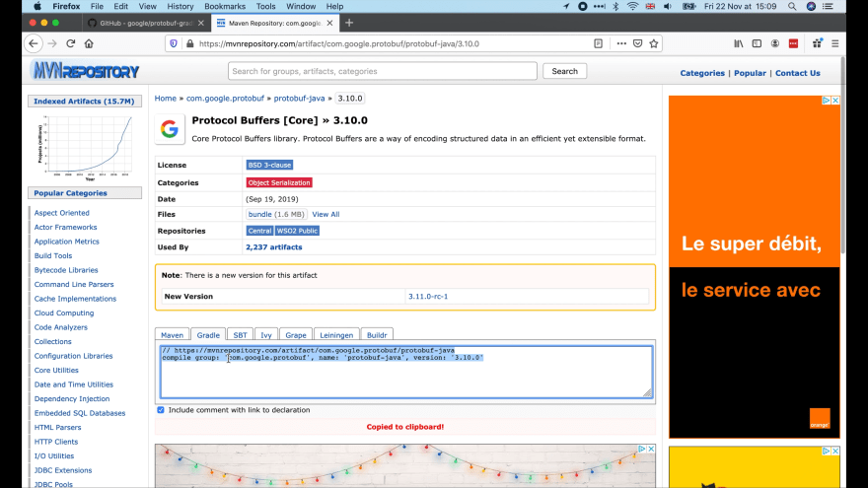Open Popular link in header
This screenshot has width=868, height=488.
pos(750,73)
